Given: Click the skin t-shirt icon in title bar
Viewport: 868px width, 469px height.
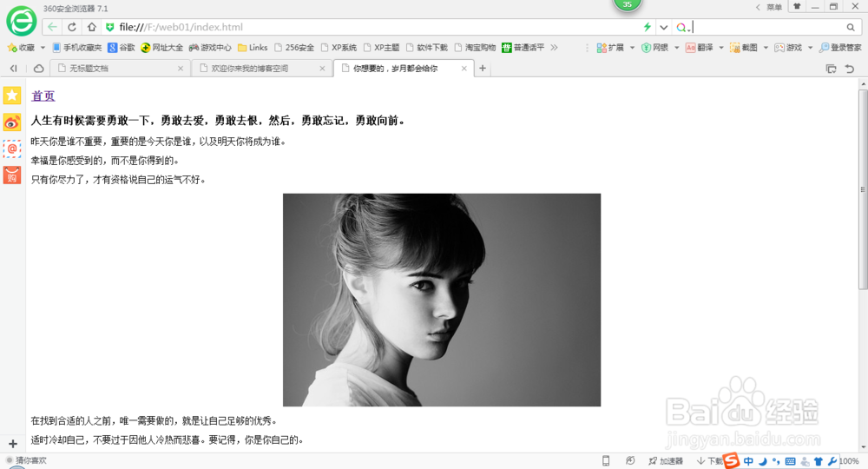Looking at the screenshot, I should point(797,7).
